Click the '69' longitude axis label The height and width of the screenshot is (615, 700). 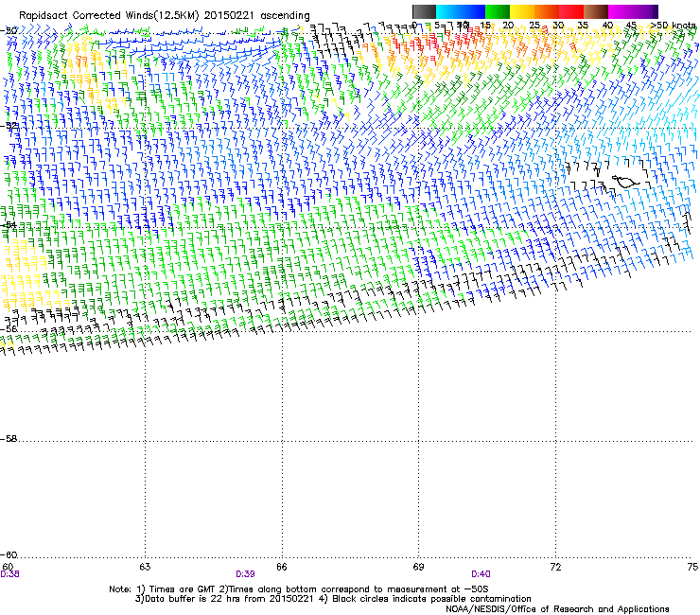coord(418,567)
